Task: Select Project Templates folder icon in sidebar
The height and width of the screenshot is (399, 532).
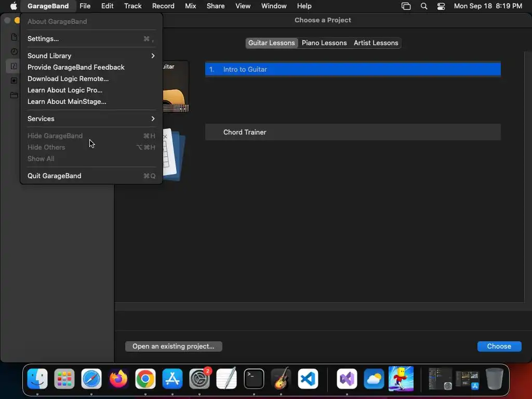Action: pyautogui.click(x=14, y=95)
